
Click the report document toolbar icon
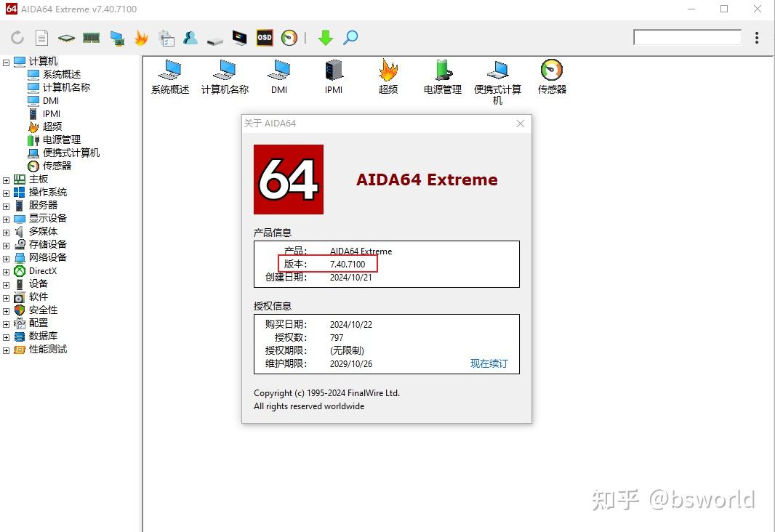[x=41, y=37]
